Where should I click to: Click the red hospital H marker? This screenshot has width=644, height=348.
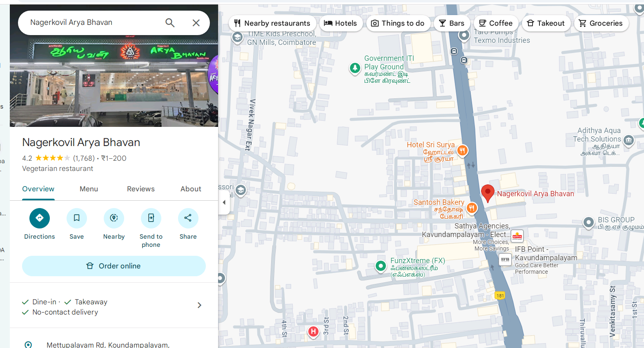[313, 332]
